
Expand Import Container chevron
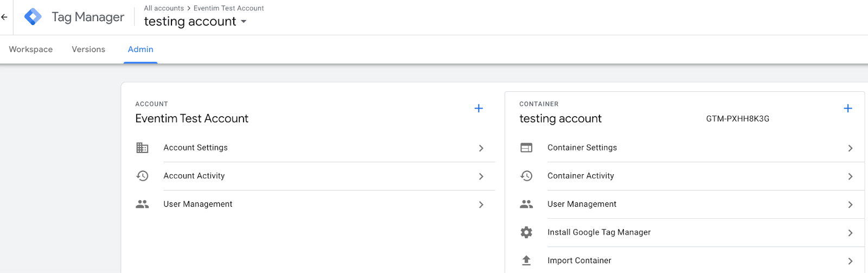[850, 261]
